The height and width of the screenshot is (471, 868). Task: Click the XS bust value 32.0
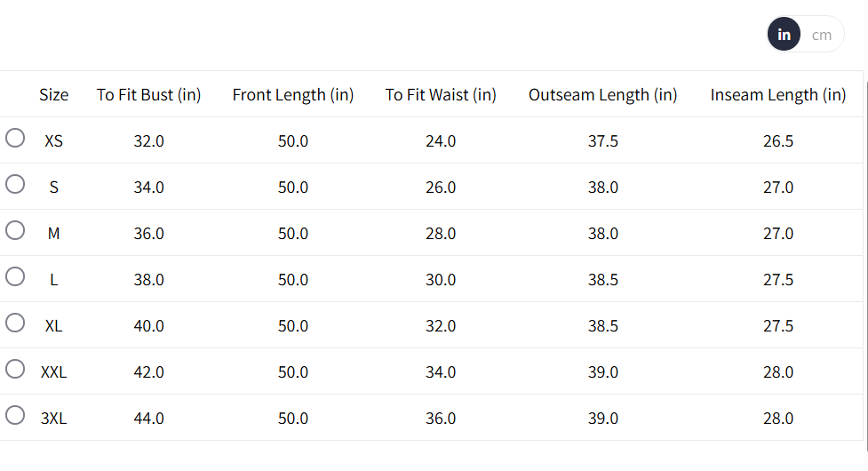pos(149,141)
